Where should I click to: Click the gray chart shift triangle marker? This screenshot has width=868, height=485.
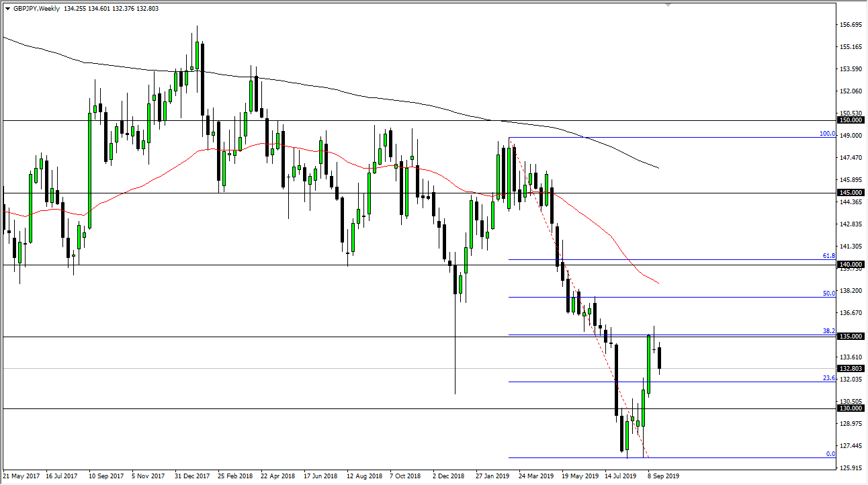coord(667,5)
